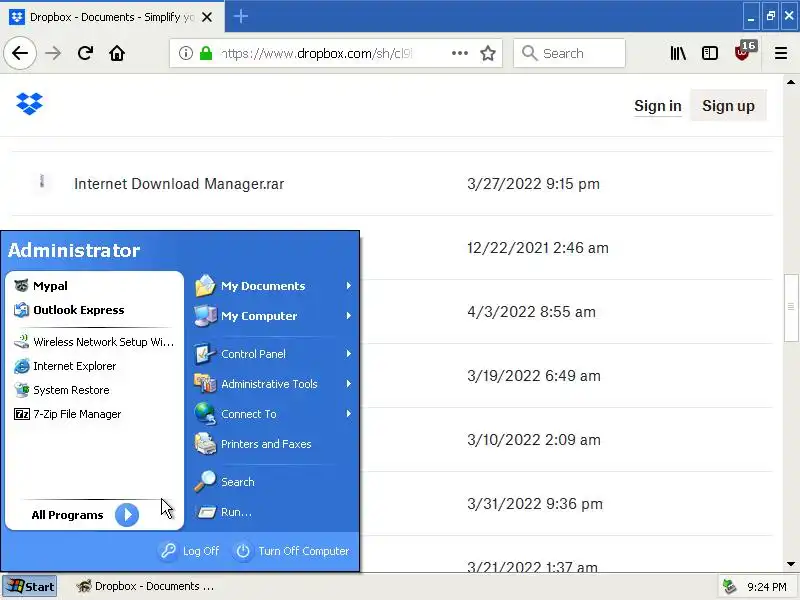The image size is (800, 600).
Task: Click the 9:24 PM system clock
Action: coord(767,587)
